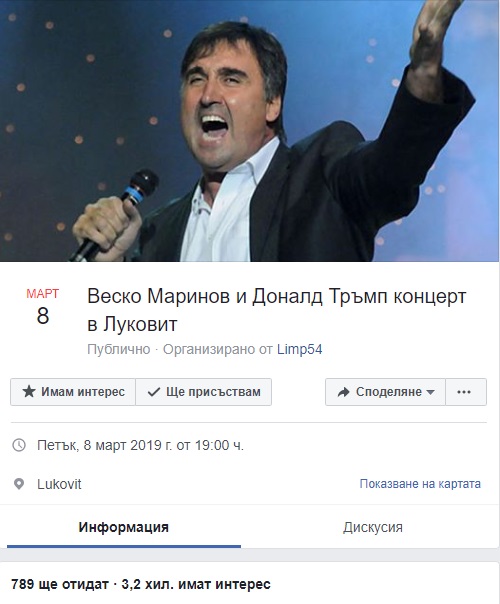Click the checkmark icon on Ще присъствам

pos(154,392)
